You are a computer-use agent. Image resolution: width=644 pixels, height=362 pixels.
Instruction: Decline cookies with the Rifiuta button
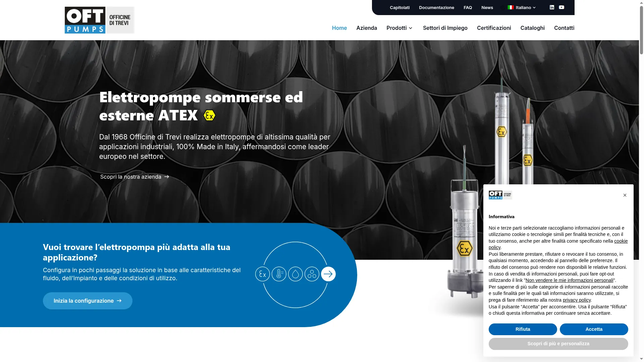[523, 329]
